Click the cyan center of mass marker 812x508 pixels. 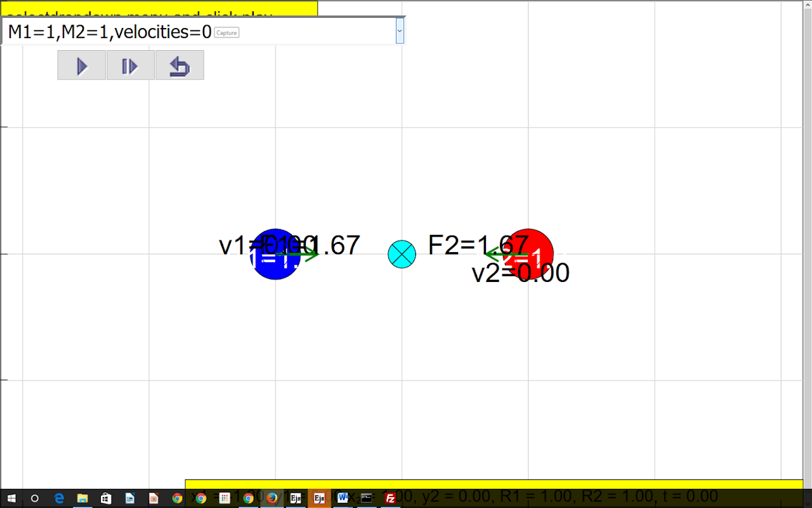[402, 254]
